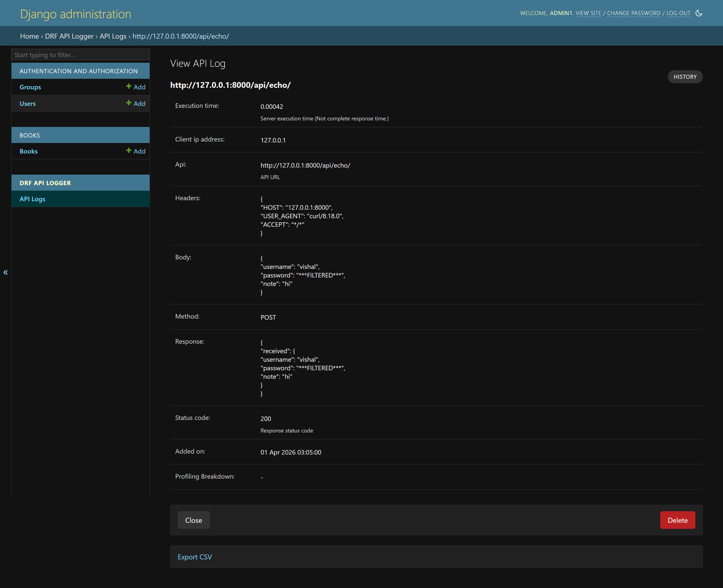Viewport: 723px width, 588px height.
Task: Click the Log Out link
Action: [x=678, y=13]
